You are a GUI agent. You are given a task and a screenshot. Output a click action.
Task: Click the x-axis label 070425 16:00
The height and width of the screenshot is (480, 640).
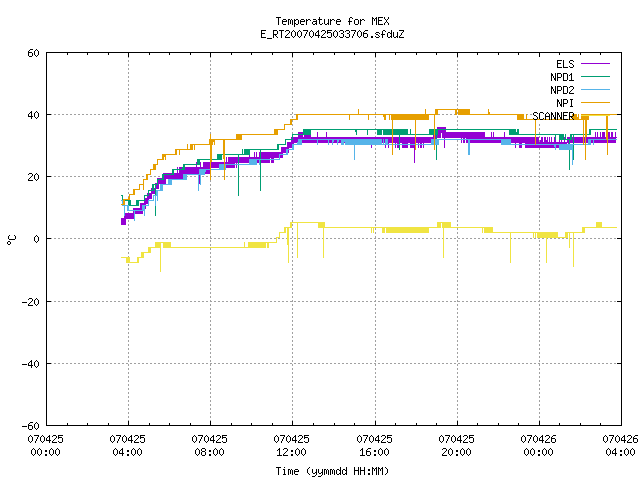374,446
